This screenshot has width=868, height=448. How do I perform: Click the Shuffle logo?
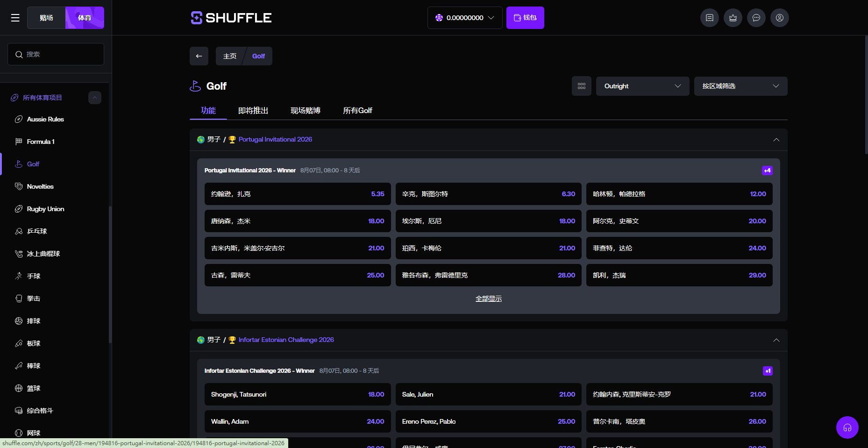[x=231, y=18]
